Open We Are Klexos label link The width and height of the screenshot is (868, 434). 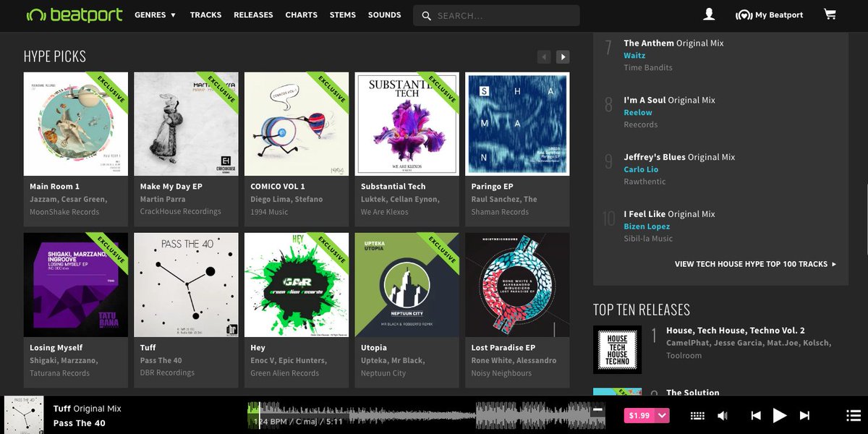tap(385, 212)
